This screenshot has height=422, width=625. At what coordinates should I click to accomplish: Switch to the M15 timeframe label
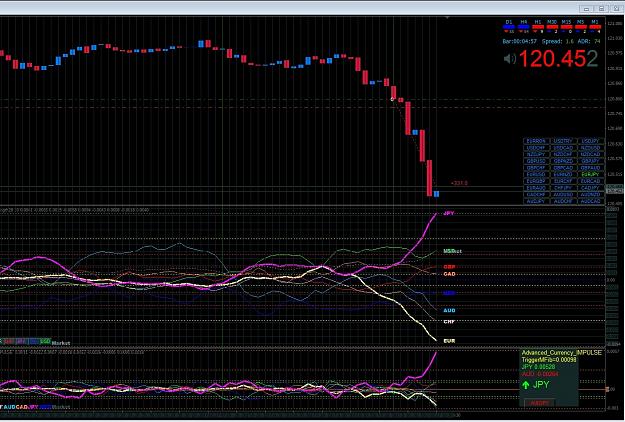(x=566, y=22)
